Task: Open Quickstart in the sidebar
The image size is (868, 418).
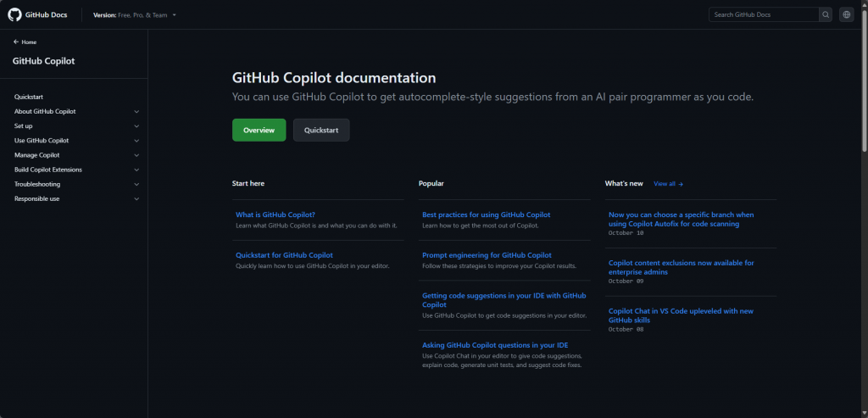Action: tap(29, 97)
